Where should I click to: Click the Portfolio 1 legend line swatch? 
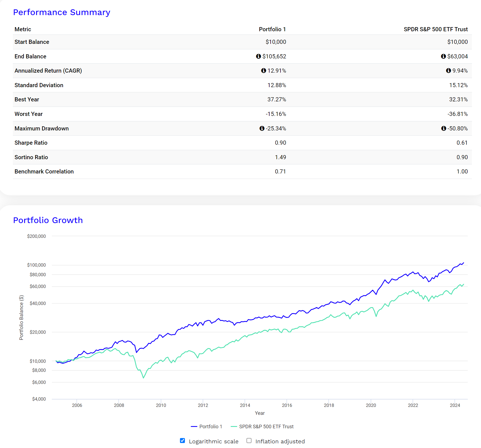tap(194, 427)
